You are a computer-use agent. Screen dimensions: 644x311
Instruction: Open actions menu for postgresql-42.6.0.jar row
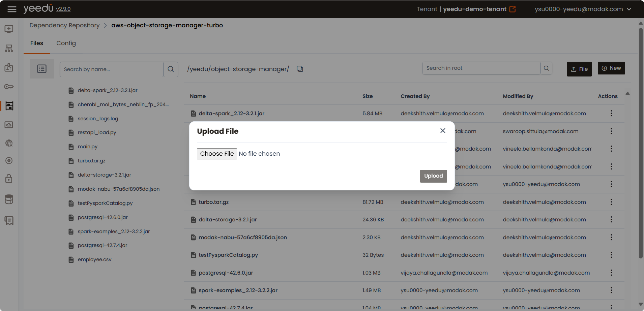coord(611,273)
